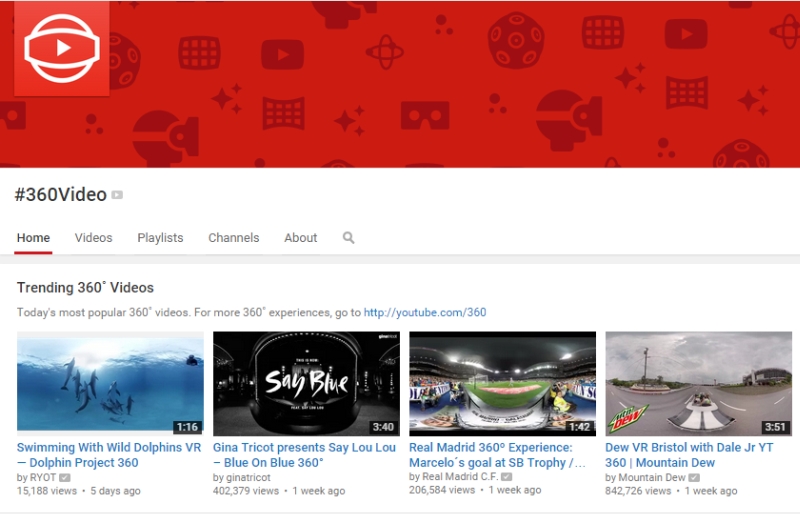The image size is (800, 523).
Task: Play the Mountain Dew race car thumbnail
Action: (698, 384)
